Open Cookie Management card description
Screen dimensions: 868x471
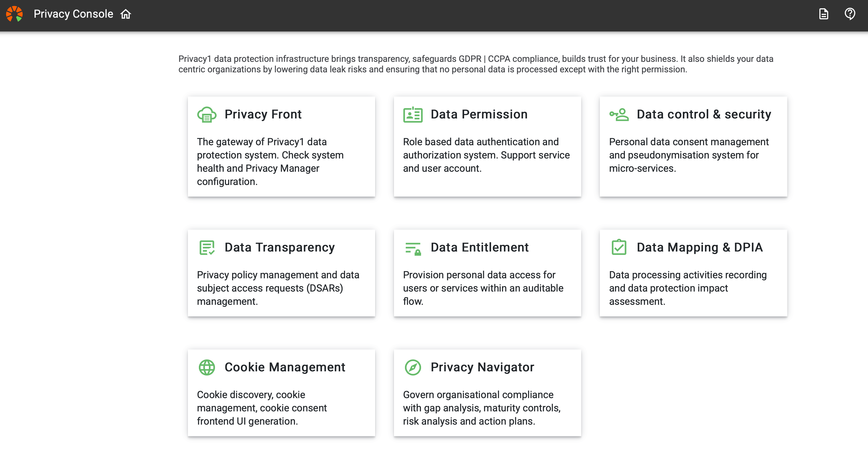click(x=262, y=408)
